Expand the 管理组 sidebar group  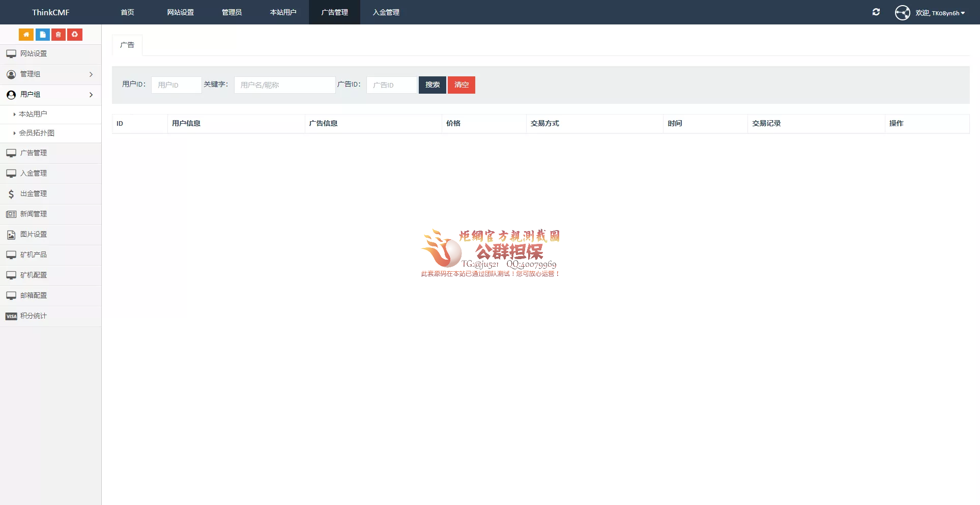(50, 74)
